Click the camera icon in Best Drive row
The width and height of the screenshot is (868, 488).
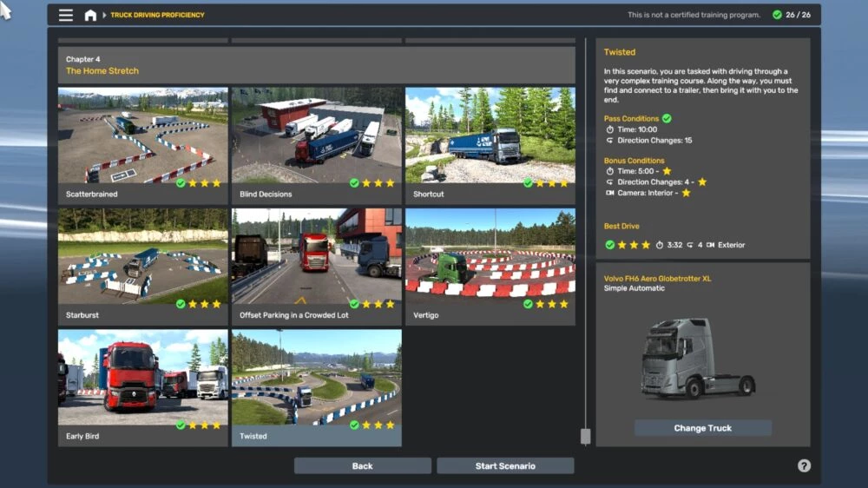[x=710, y=245]
